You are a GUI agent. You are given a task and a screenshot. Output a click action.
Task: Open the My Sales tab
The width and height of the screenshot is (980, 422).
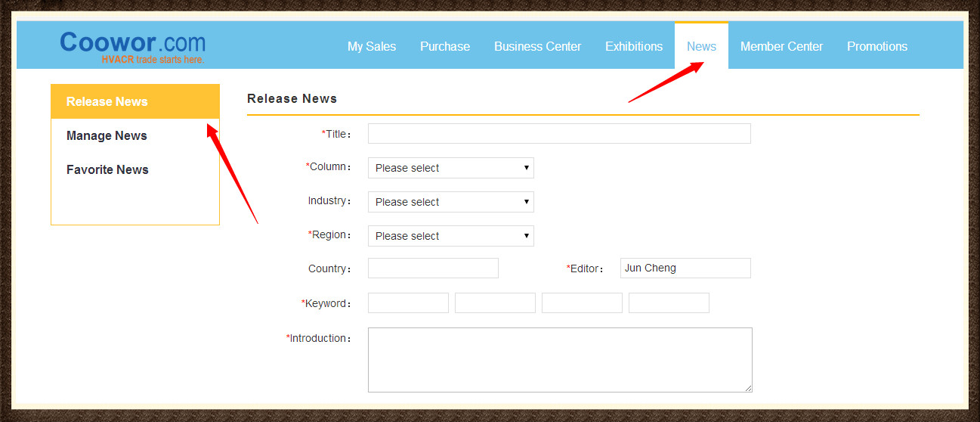coord(371,46)
